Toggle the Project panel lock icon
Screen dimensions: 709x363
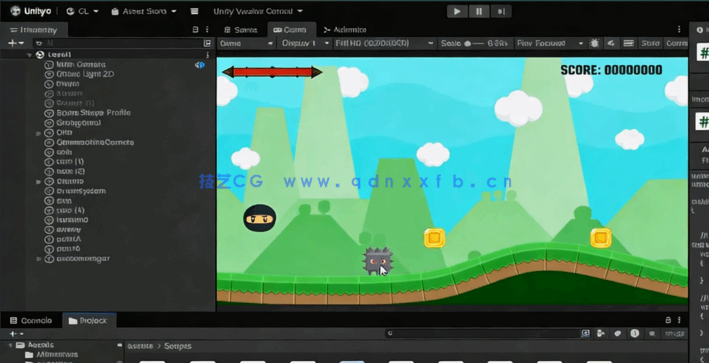coord(668,320)
